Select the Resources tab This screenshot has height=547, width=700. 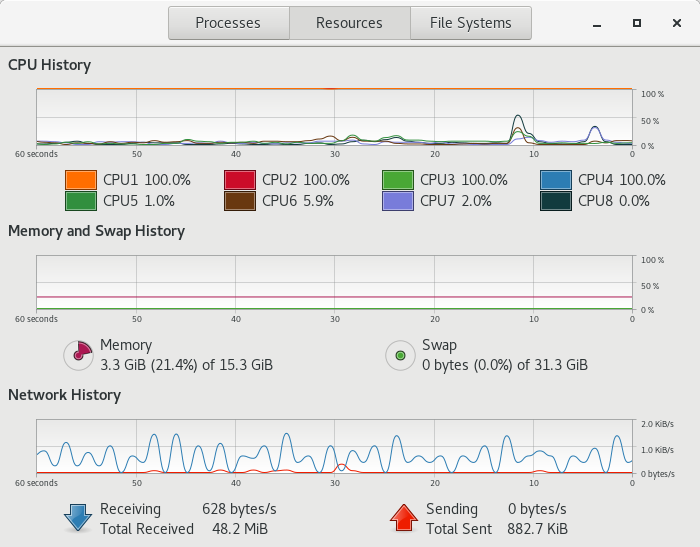click(x=350, y=23)
